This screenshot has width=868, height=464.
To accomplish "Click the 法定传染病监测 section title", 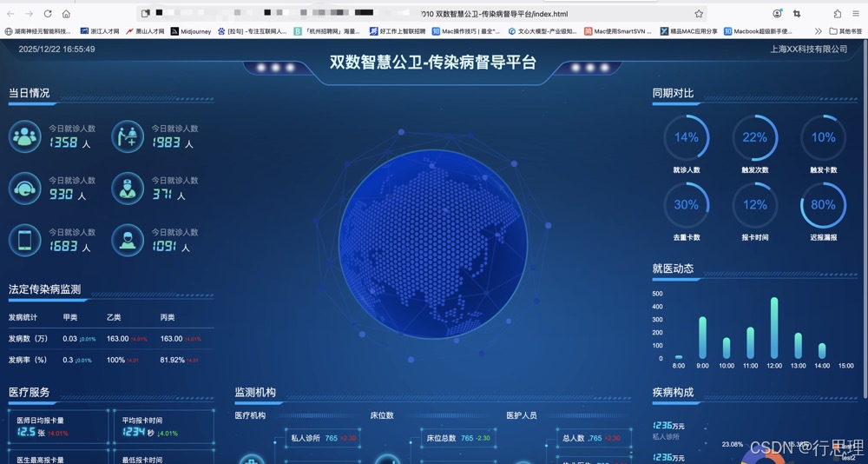I will click(x=45, y=289).
